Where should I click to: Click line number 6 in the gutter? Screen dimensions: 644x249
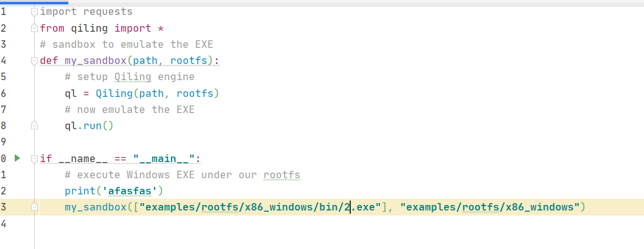4,93
